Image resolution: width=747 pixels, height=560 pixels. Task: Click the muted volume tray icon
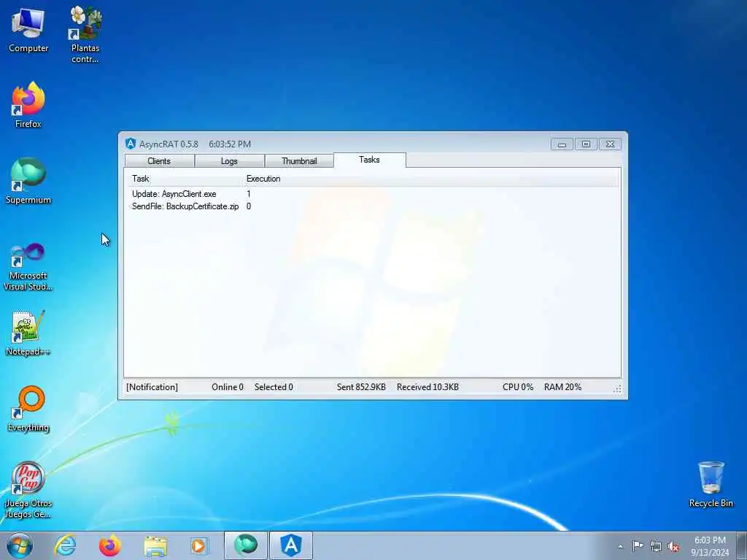point(673,546)
